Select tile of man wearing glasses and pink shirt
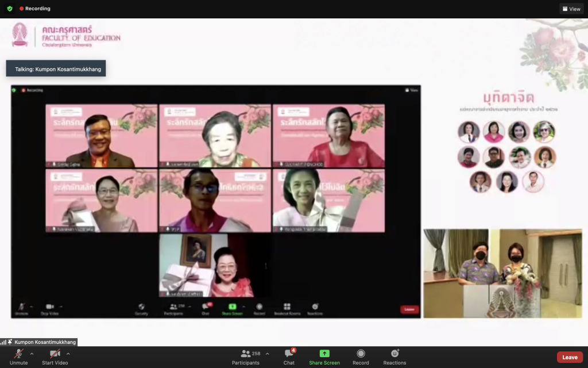 [x=215, y=201]
